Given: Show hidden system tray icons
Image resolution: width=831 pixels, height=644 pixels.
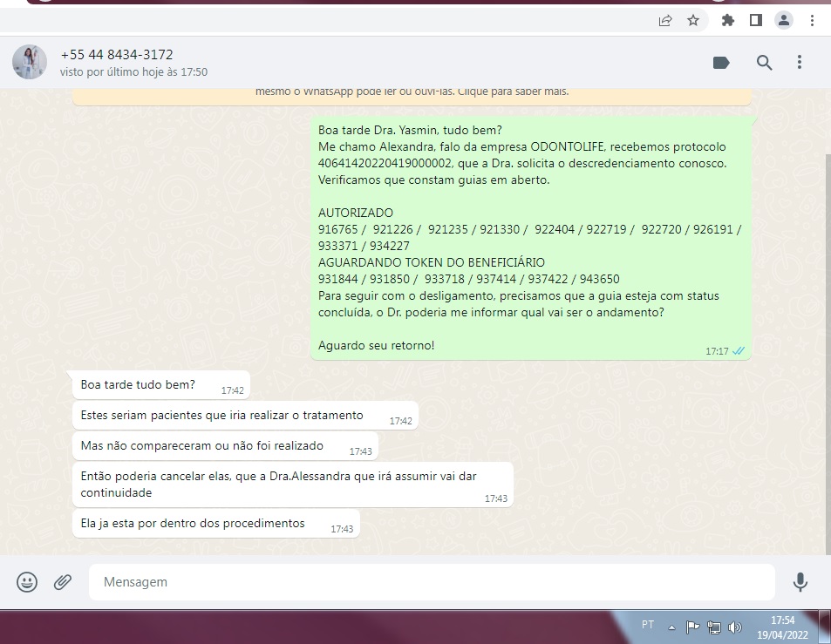Looking at the screenshot, I should 671,627.
